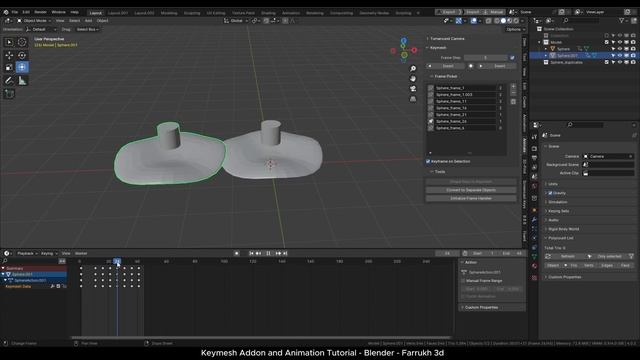This screenshot has height=360, width=640.
Task: Select the Annotate tool
Action: (9, 81)
